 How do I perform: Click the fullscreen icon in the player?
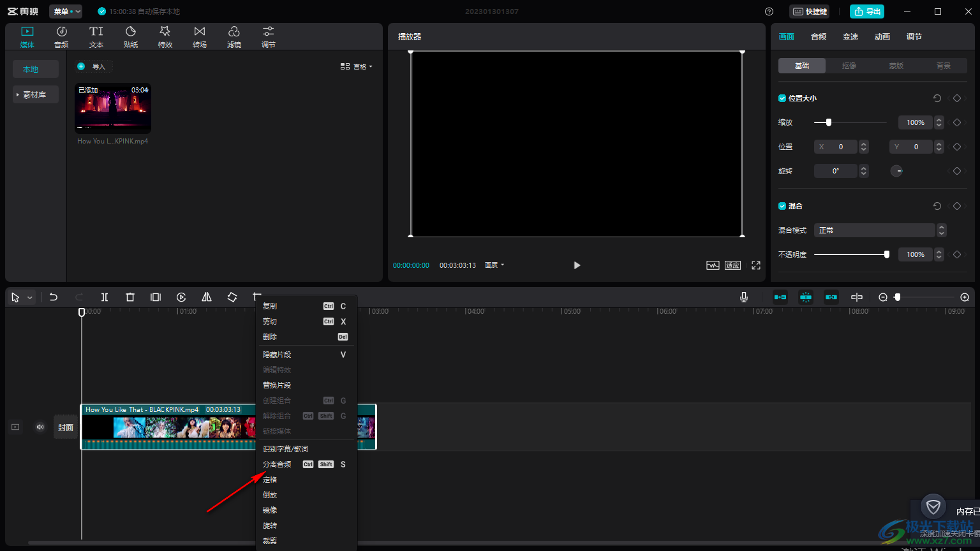coord(756,265)
